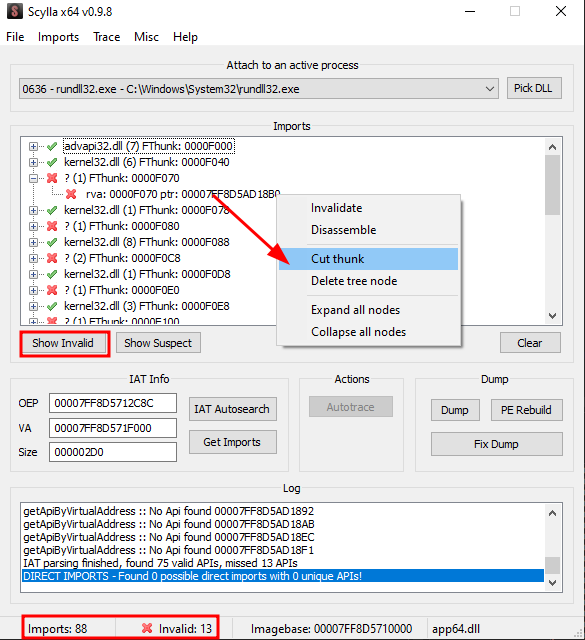Select log line ending in 00007FF8D5AD18F1
The width and height of the screenshot is (585, 640).
point(282,550)
